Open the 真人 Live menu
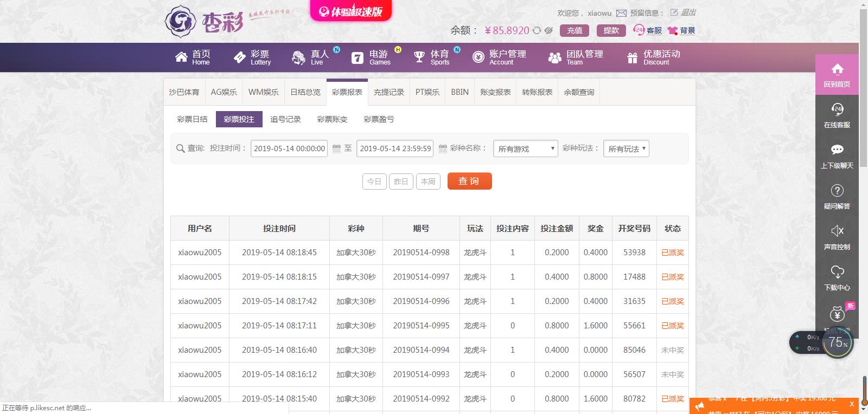The height and width of the screenshot is (414, 868). pos(311,57)
